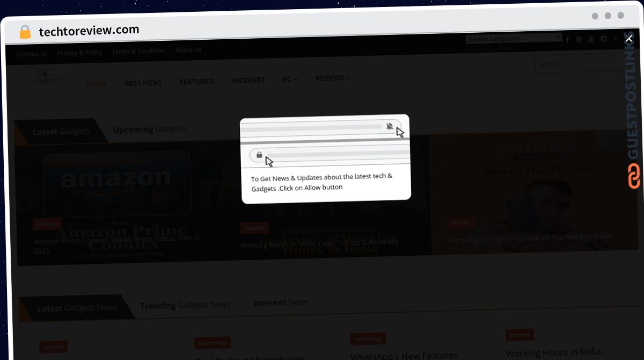The height and width of the screenshot is (360, 644).
Task: Click the "To Get News & Updates" popup text
Action: [321, 183]
